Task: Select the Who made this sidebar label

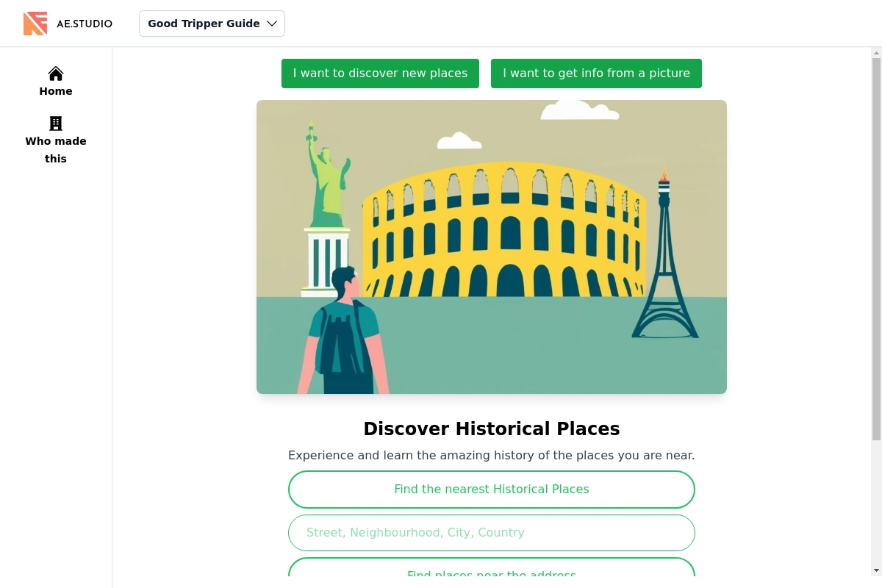Action: click(x=56, y=150)
